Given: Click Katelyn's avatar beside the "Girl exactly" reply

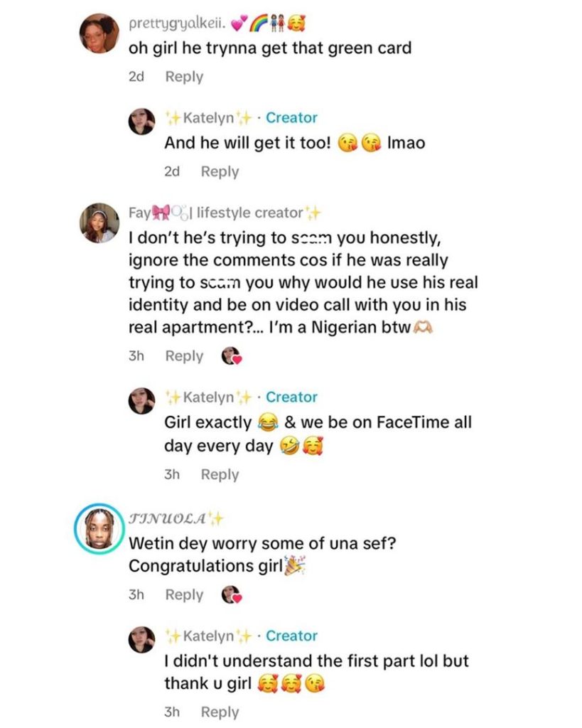Looking at the screenshot, I should coord(141,400).
